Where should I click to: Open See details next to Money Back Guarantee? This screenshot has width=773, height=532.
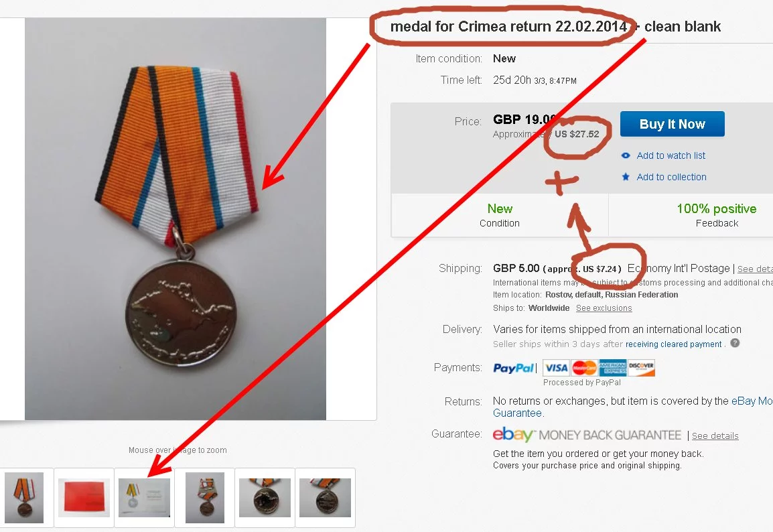(715, 436)
